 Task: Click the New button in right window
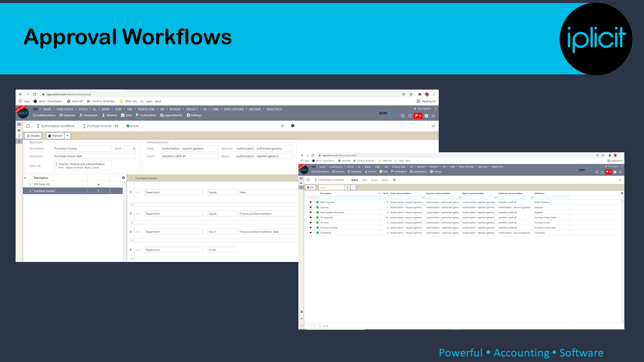pyautogui.click(x=310, y=187)
